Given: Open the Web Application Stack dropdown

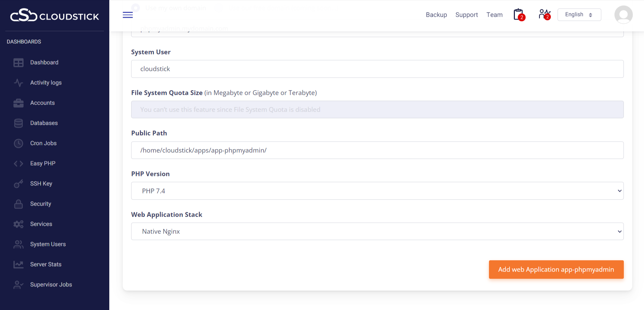Looking at the screenshot, I should click(377, 232).
